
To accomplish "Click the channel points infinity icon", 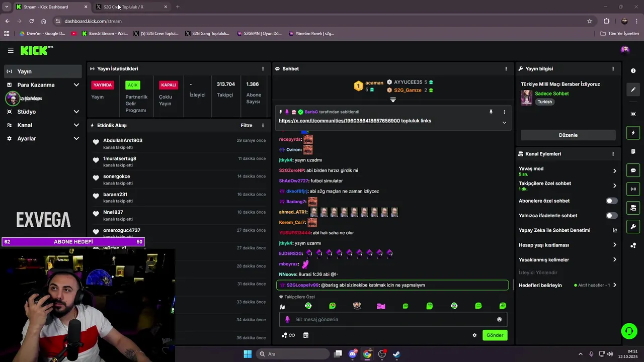I will click(288, 335).
